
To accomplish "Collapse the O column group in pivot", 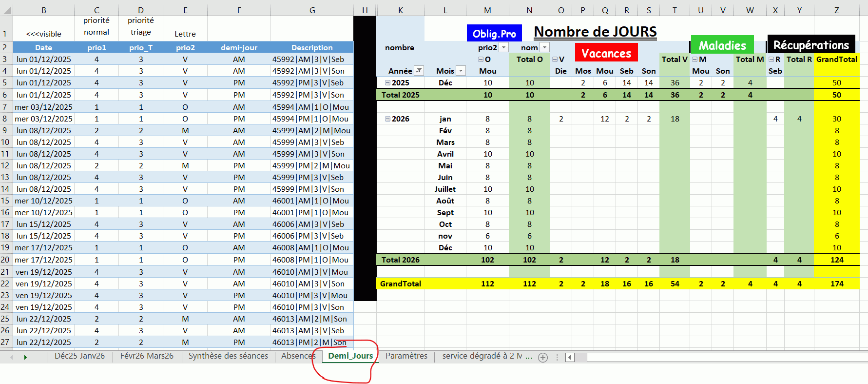I will 481,60.
